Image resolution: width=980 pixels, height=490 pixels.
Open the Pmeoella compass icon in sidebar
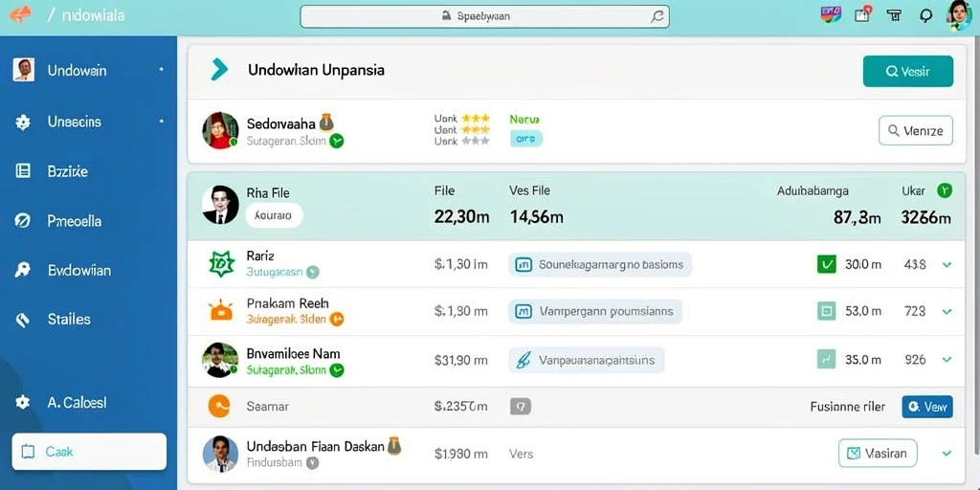[23, 221]
